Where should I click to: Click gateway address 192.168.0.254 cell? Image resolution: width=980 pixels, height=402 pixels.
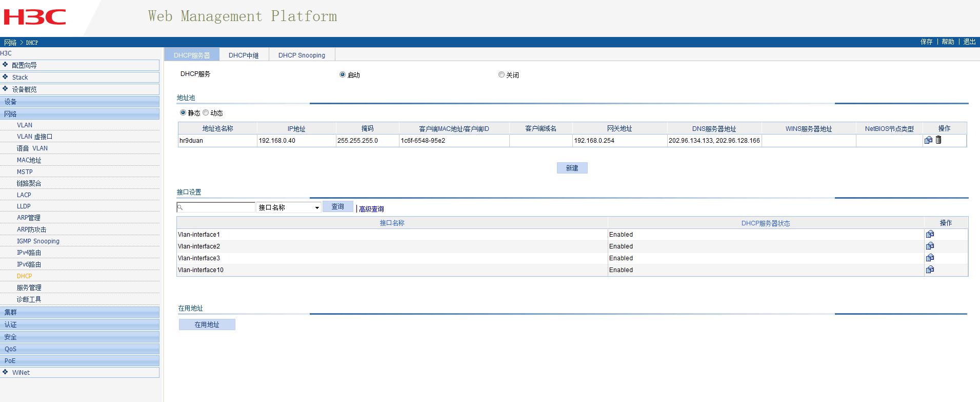click(x=619, y=141)
